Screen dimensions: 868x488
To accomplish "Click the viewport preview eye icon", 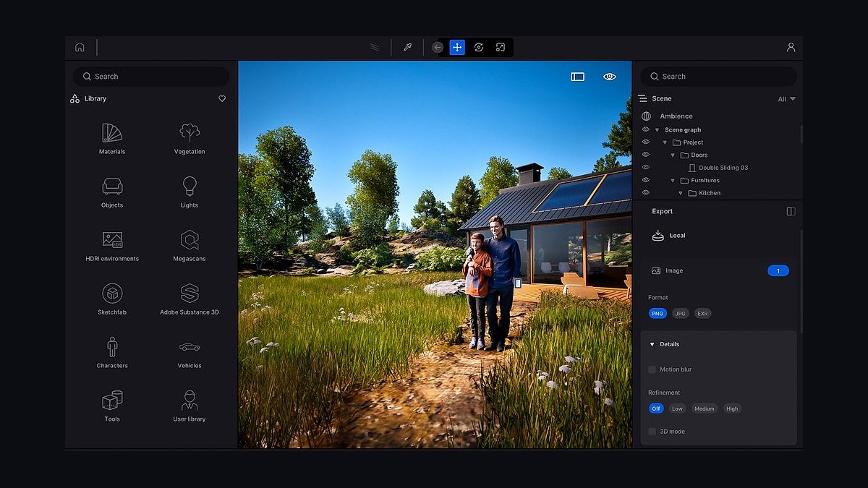I will coord(610,77).
